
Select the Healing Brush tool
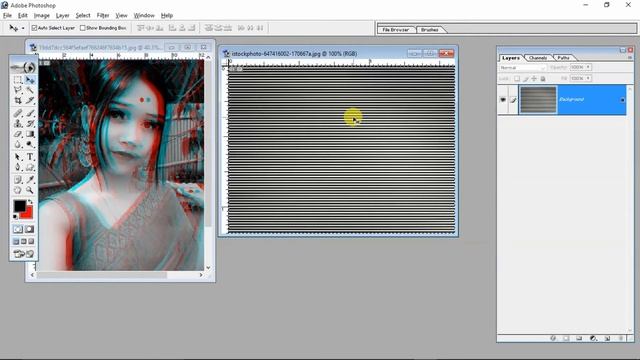(18, 113)
